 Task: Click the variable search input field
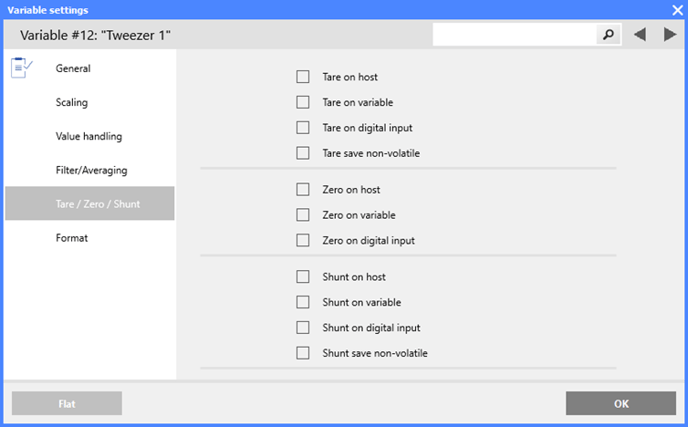(514, 34)
